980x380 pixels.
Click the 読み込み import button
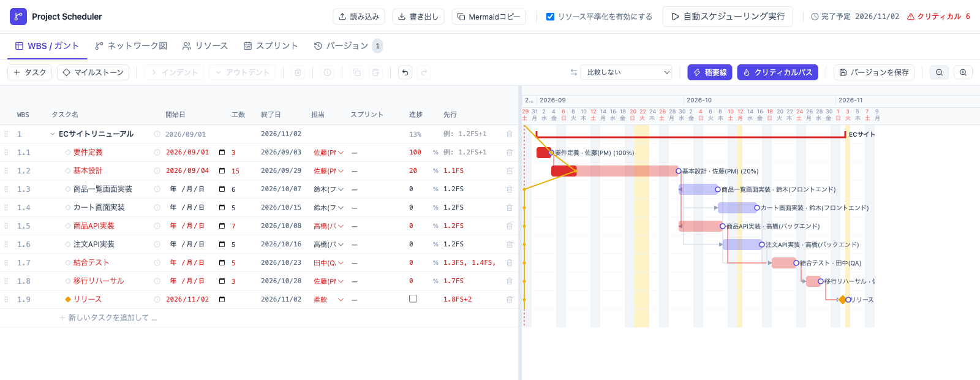(x=359, y=17)
